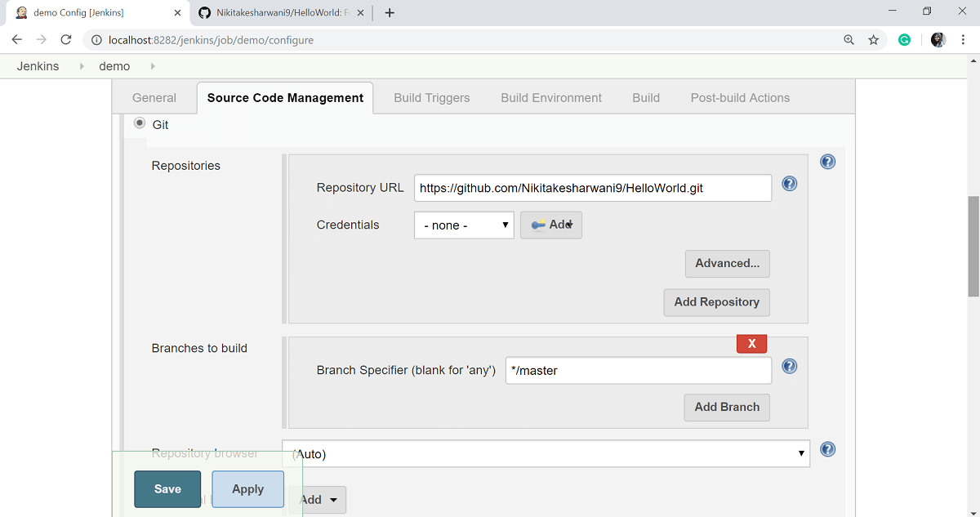Close the HelloWorld GitHub tab

point(361,13)
